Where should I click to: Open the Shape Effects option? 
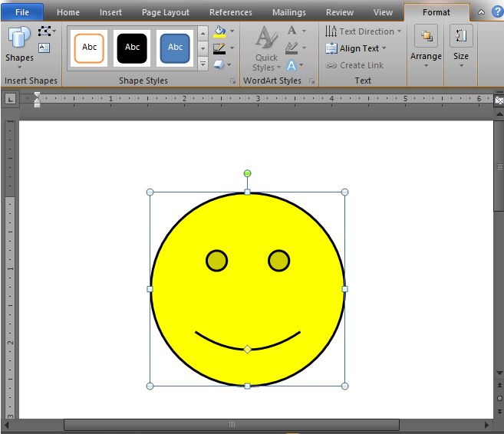[219, 64]
